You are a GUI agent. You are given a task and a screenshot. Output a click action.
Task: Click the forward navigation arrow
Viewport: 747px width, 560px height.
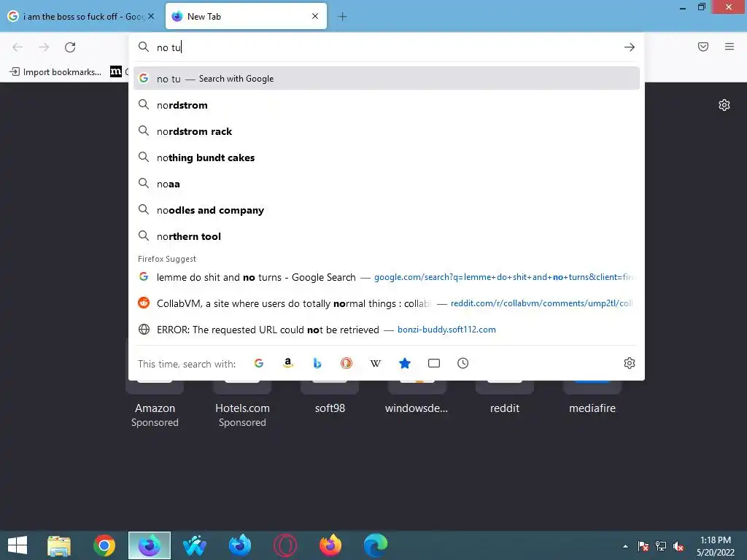tap(44, 47)
